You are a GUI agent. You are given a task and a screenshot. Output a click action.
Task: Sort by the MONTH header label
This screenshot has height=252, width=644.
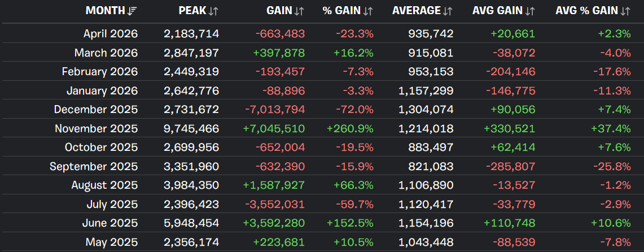[105, 11]
